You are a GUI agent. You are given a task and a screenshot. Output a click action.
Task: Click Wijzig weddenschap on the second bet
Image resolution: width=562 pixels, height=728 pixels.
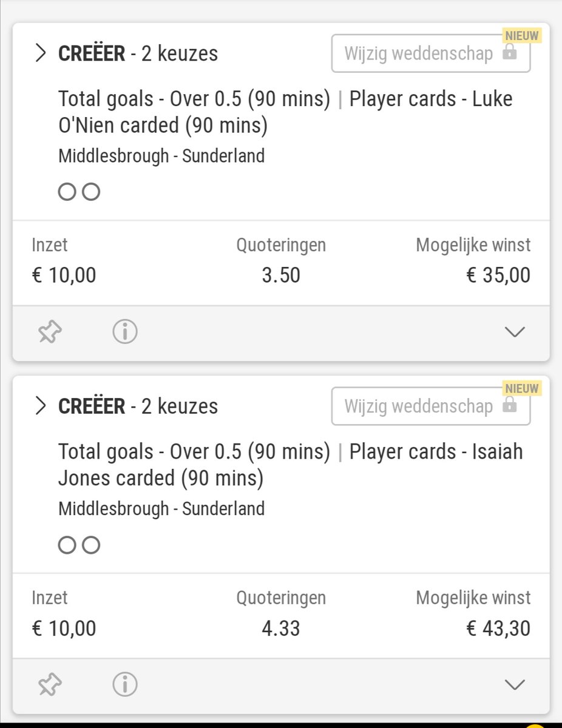(431, 406)
